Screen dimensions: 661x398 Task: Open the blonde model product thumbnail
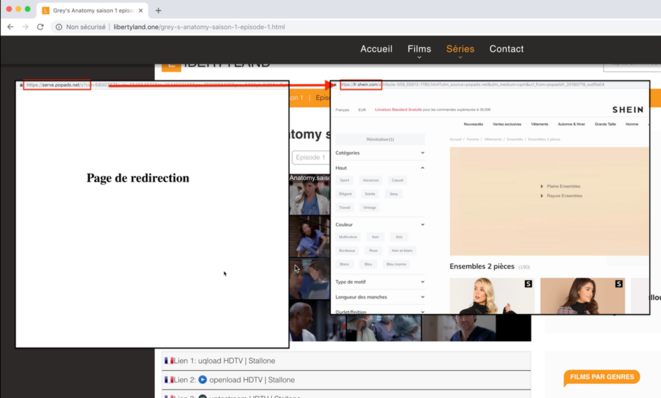tap(492, 296)
